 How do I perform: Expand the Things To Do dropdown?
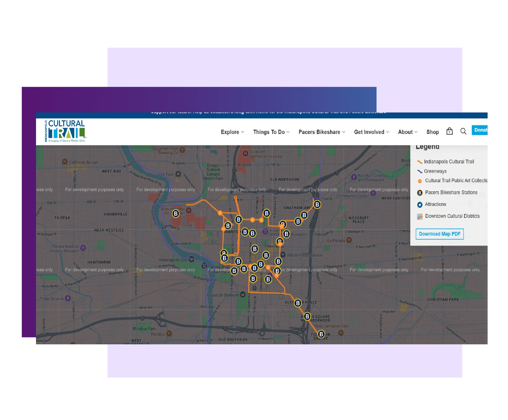click(x=271, y=132)
